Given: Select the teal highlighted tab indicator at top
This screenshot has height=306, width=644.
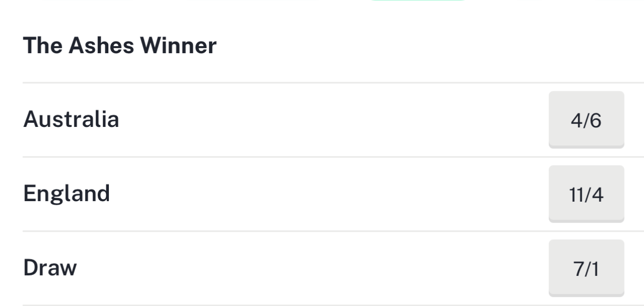Looking at the screenshot, I should point(419,1).
